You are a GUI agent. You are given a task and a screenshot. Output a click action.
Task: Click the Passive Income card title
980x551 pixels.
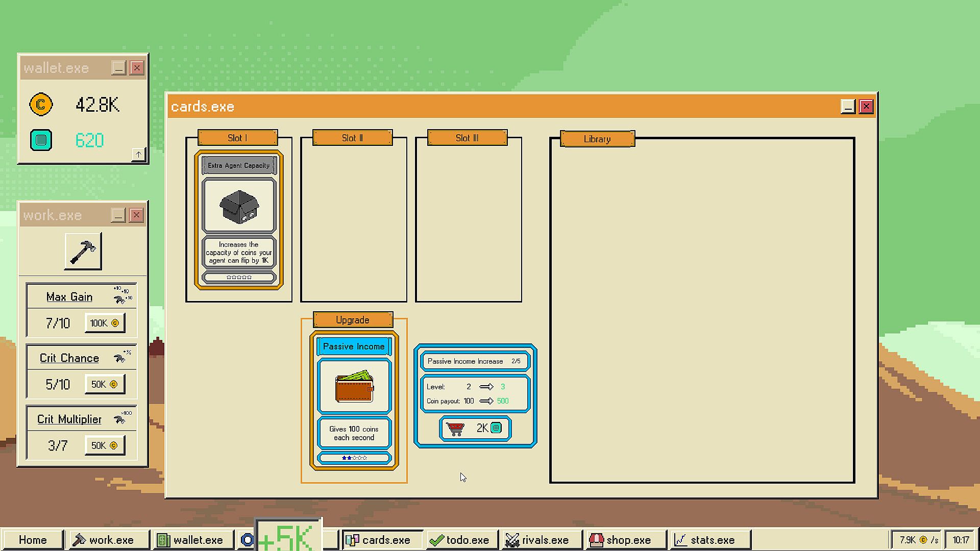point(354,346)
